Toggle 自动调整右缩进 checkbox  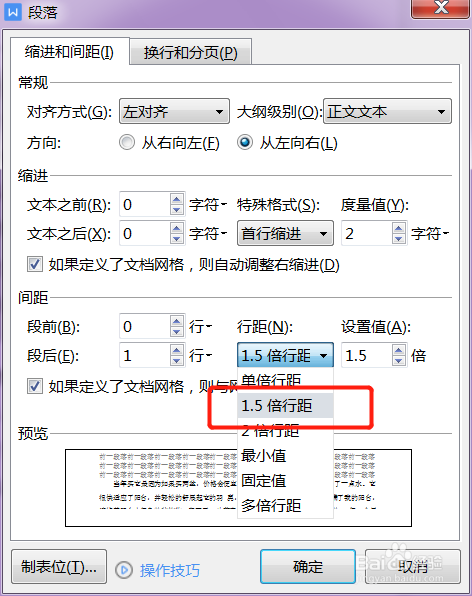click(x=35, y=264)
